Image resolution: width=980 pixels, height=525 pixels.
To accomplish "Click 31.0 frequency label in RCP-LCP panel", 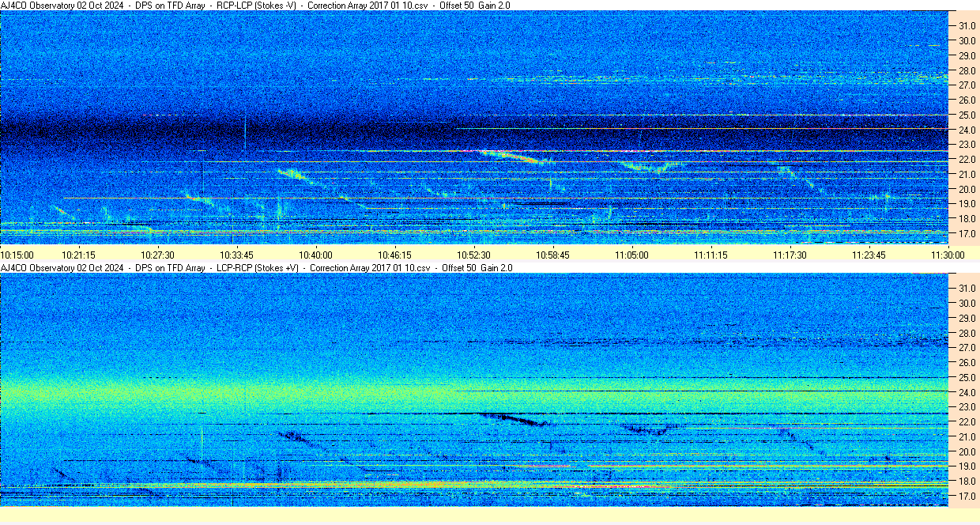I will [x=967, y=25].
